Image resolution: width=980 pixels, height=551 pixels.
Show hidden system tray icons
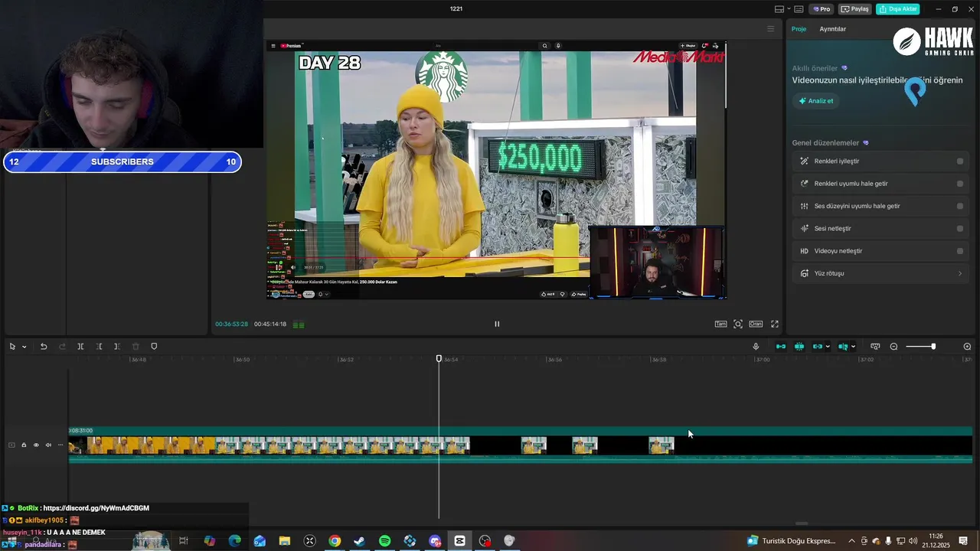[x=851, y=541]
